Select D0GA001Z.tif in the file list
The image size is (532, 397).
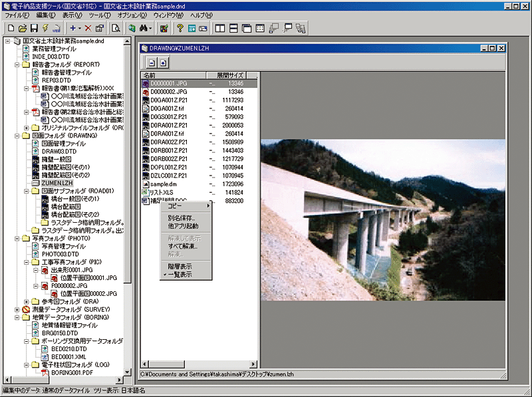pyautogui.click(x=166, y=108)
